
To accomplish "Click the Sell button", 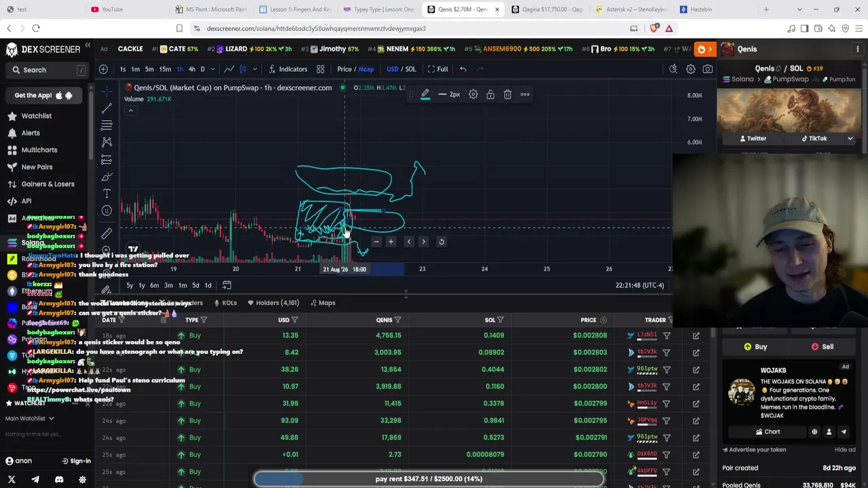I will (x=823, y=346).
